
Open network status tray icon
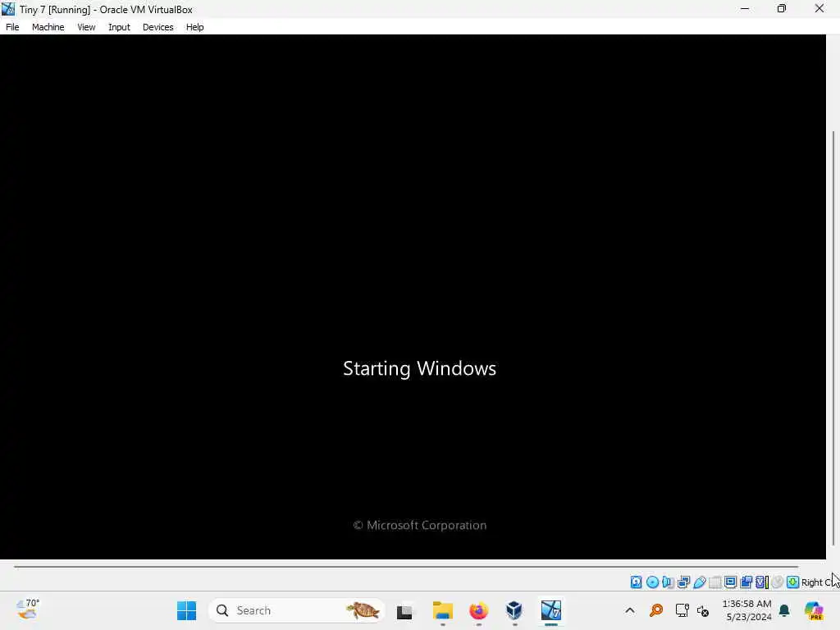coord(682,610)
